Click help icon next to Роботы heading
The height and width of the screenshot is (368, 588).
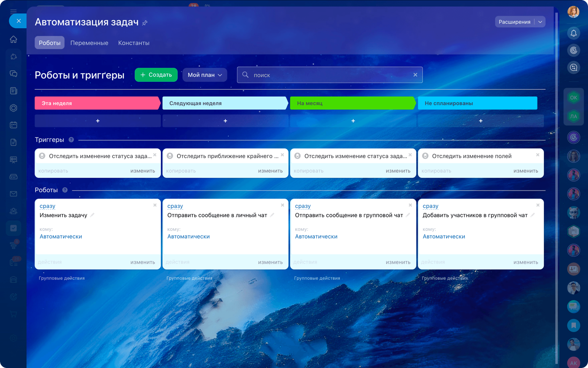coord(65,190)
